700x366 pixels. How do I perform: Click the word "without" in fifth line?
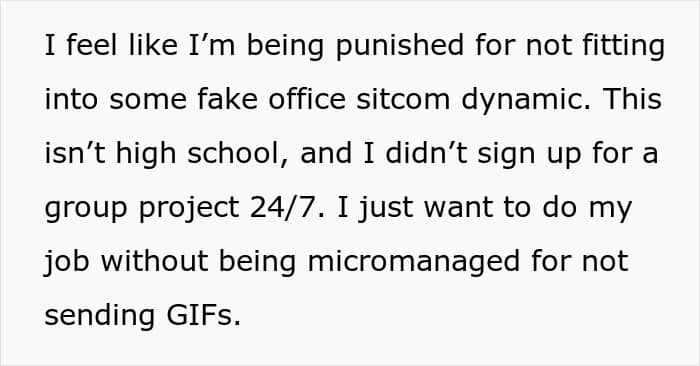(x=154, y=261)
